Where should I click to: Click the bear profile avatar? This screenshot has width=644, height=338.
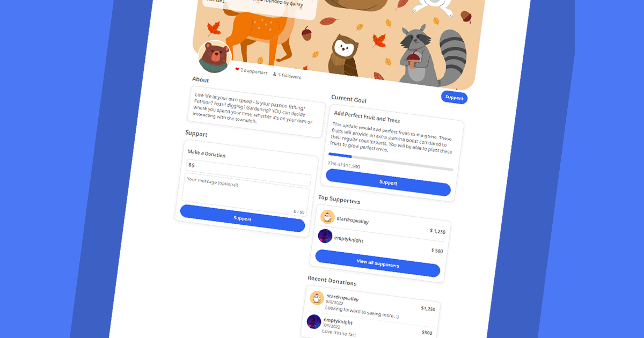click(x=215, y=57)
